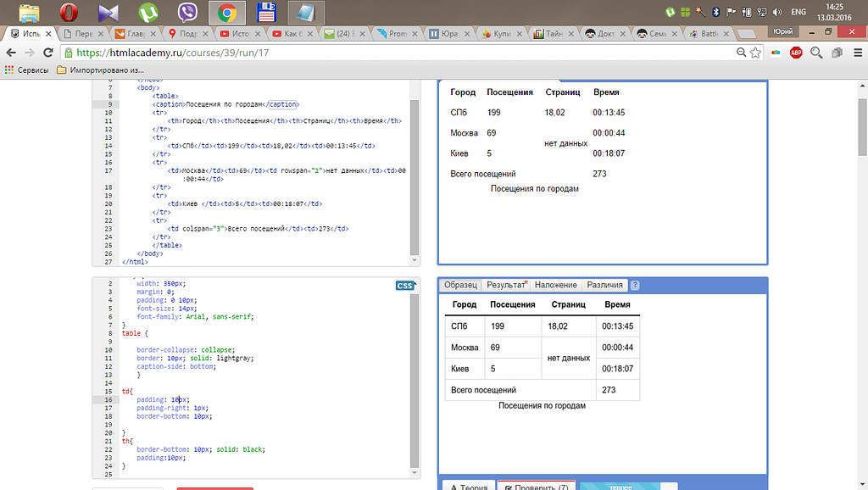Click the zoom magnifier icon in address bar
The width and height of the screenshot is (868, 490).
(741, 52)
